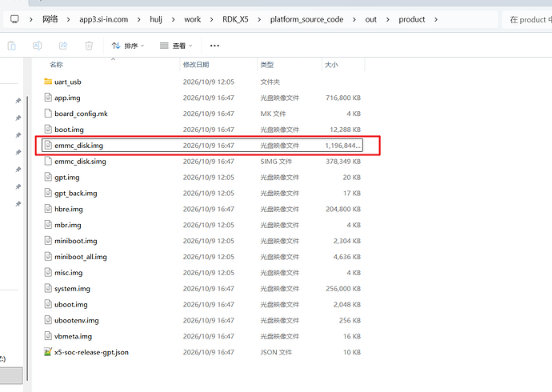Click the product breadcrumb segment
Screen dimensions: 552x392
click(411, 19)
